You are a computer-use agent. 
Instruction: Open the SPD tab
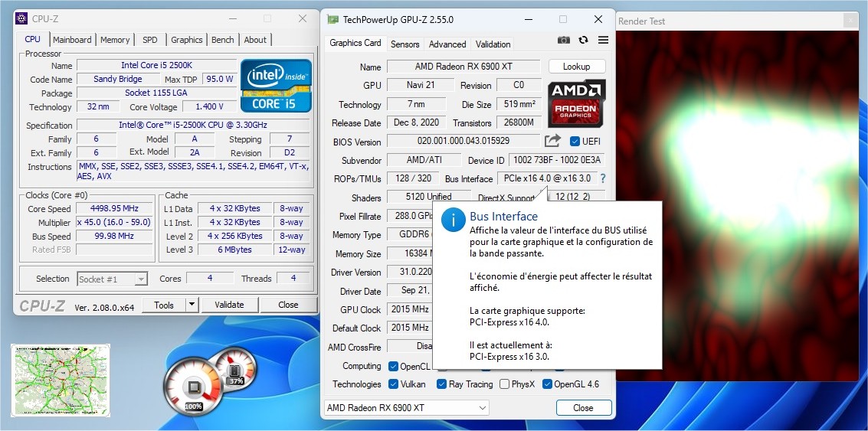tap(150, 40)
